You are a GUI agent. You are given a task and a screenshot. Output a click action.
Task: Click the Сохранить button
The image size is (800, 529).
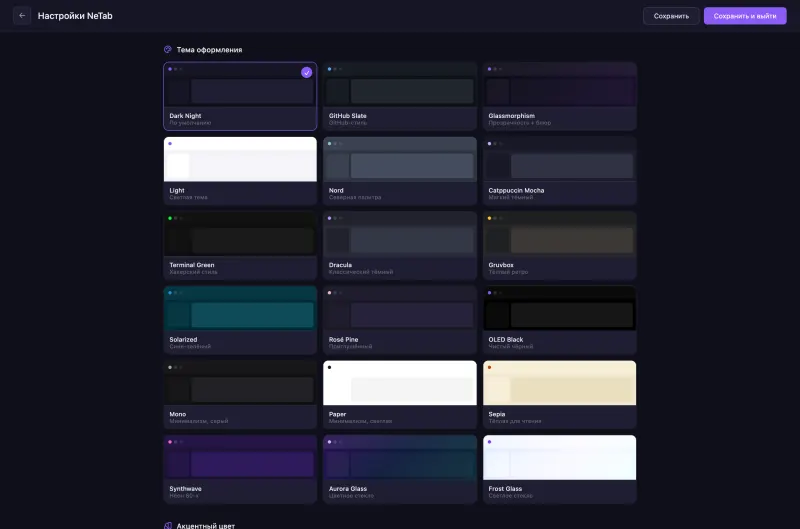click(671, 16)
